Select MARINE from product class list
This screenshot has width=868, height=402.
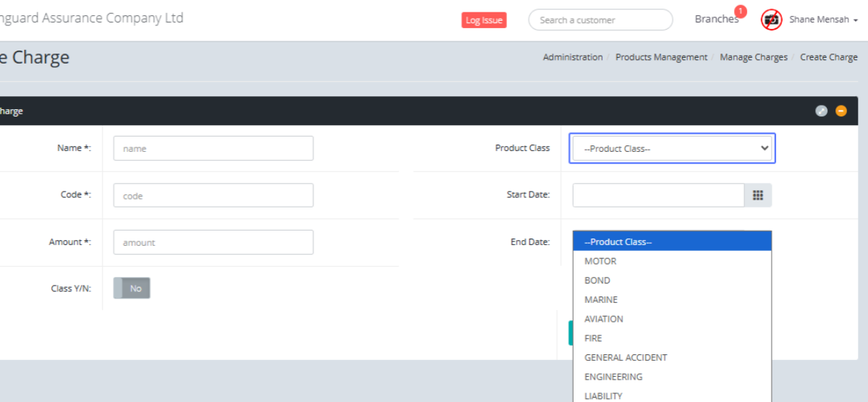(x=601, y=299)
